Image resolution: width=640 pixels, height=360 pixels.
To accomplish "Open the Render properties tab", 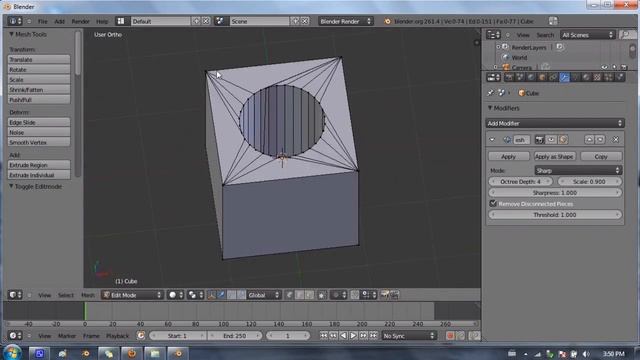I will [509, 77].
